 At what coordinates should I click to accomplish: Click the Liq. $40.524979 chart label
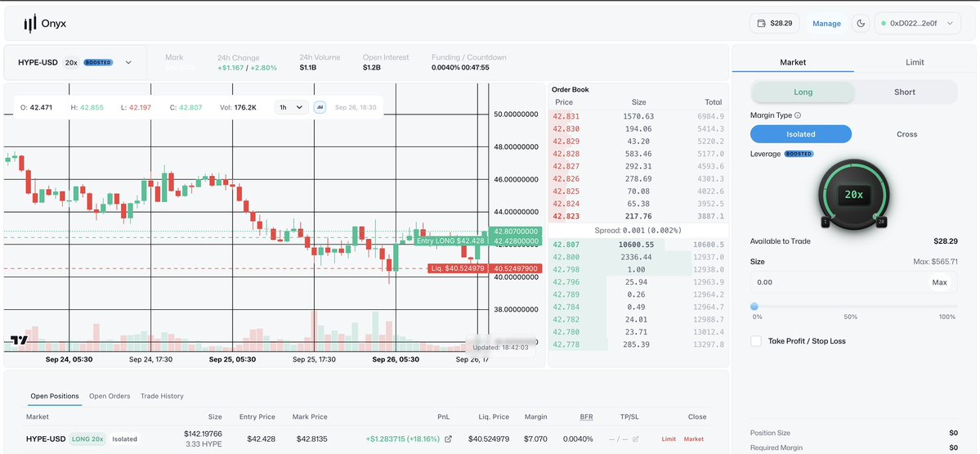point(459,268)
